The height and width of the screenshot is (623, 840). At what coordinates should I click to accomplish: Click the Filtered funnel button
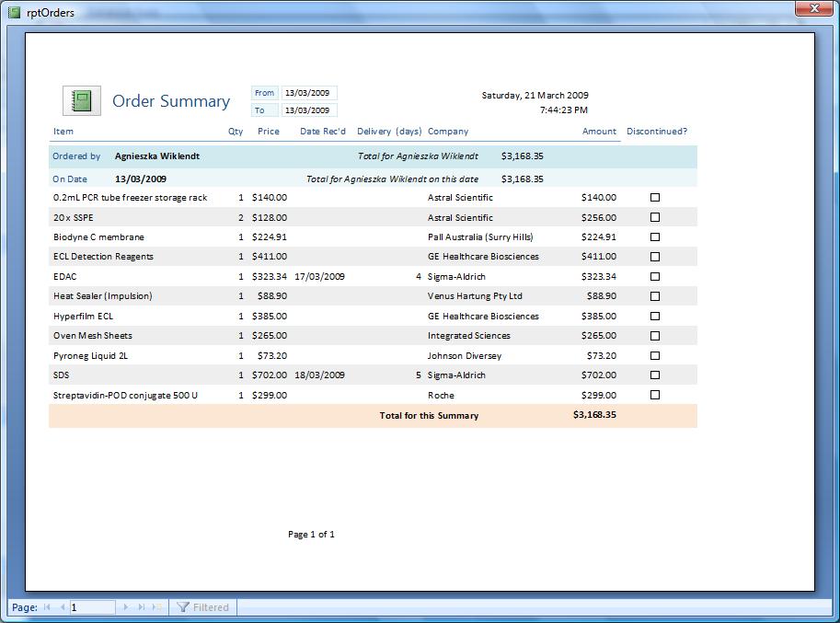[x=202, y=607]
